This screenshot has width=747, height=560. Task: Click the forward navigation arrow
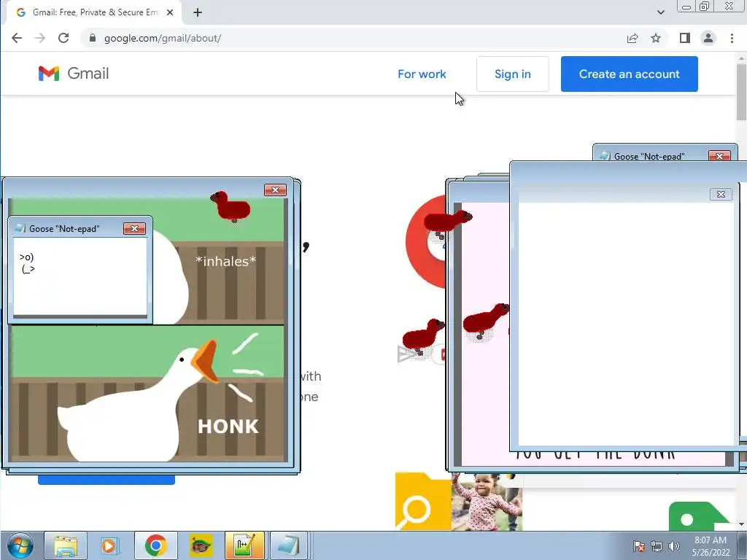click(40, 38)
